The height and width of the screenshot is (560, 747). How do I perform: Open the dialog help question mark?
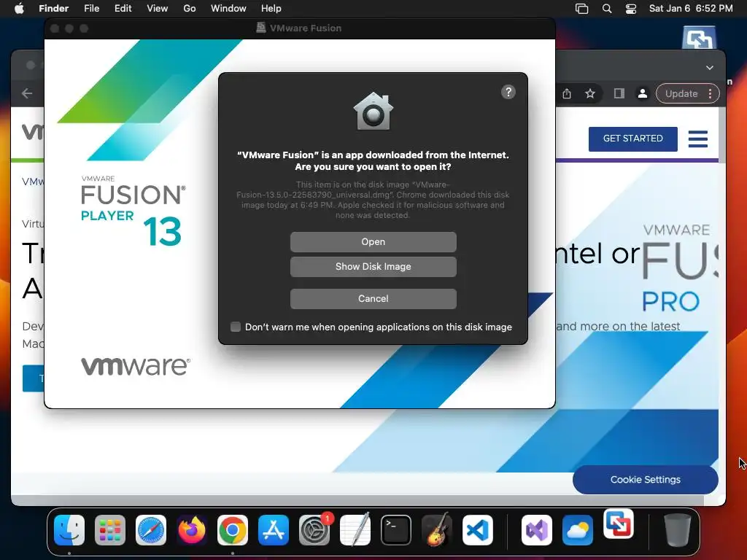click(x=508, y=92)
